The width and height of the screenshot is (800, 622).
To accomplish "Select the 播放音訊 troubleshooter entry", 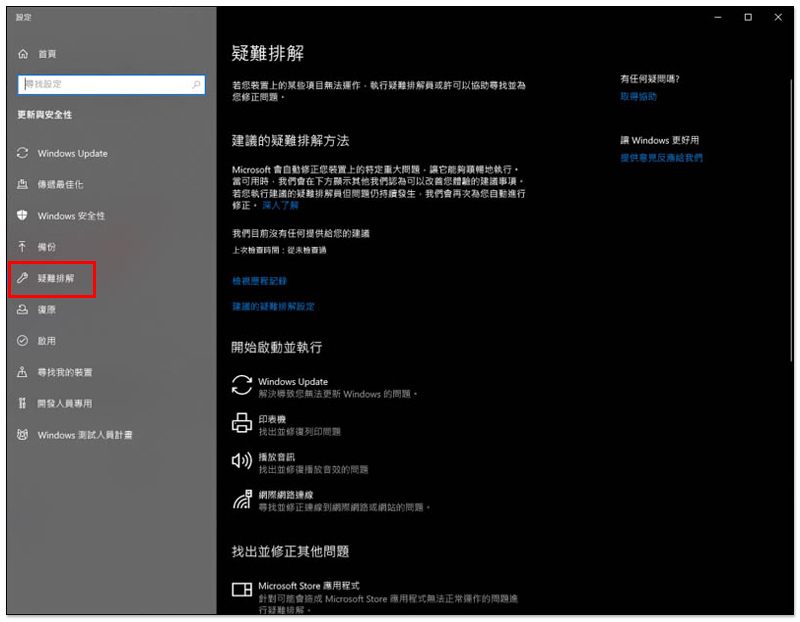I will pos(300,463).
